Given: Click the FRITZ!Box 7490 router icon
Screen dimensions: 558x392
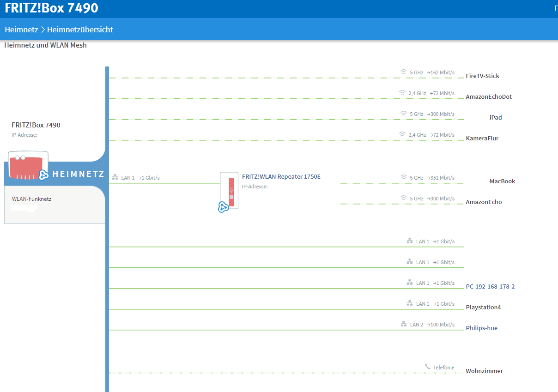Looking at the screenshot, I should click(x=28, y=166).
